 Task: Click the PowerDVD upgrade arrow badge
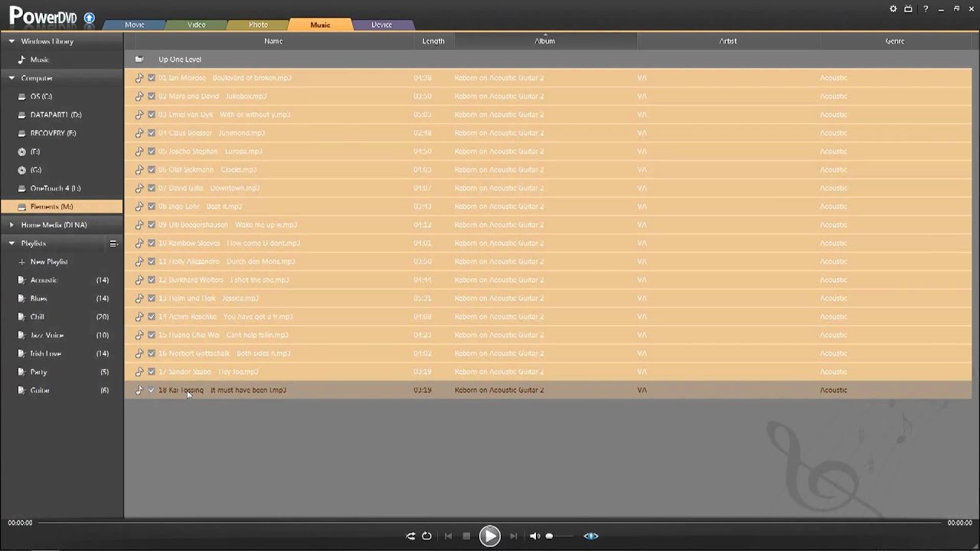[x=90, y=18]
